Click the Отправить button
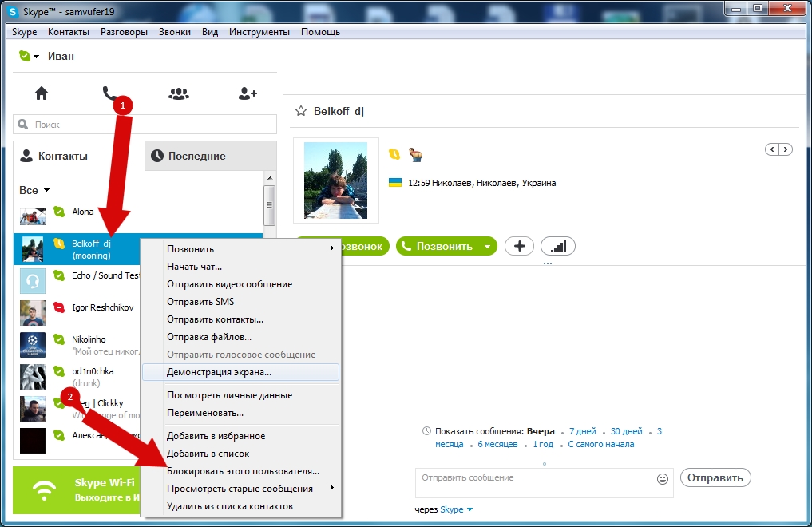 715,477
